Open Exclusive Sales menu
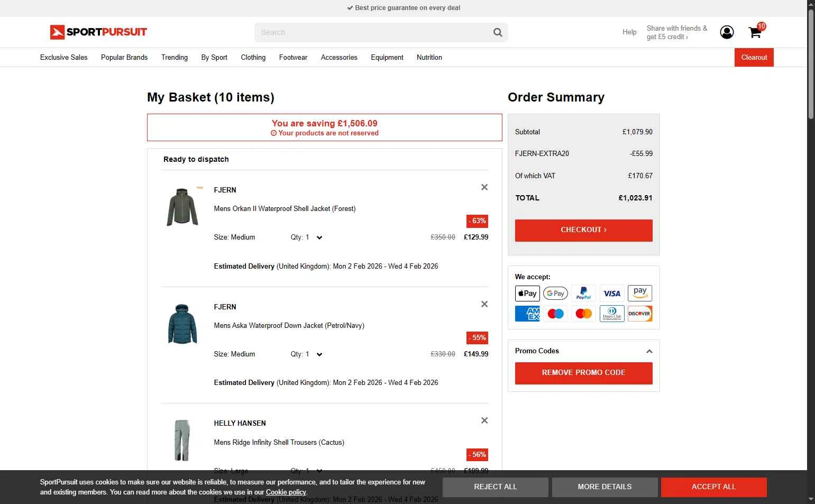This screenshot has width=815, height=504. (x=64, y=58)
